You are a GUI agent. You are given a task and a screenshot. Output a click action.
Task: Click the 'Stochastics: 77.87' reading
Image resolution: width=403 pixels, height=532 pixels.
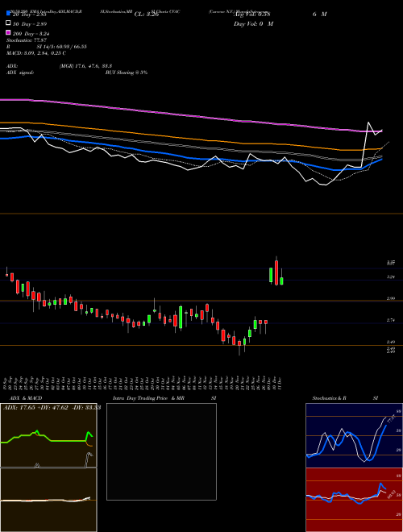(x=27, y=40)
